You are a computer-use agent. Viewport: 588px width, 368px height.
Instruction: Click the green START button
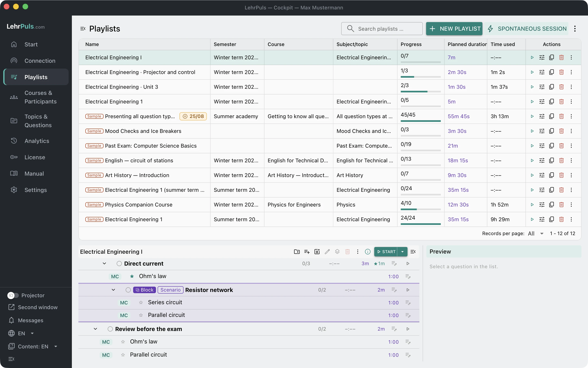[x=386, y=252]
